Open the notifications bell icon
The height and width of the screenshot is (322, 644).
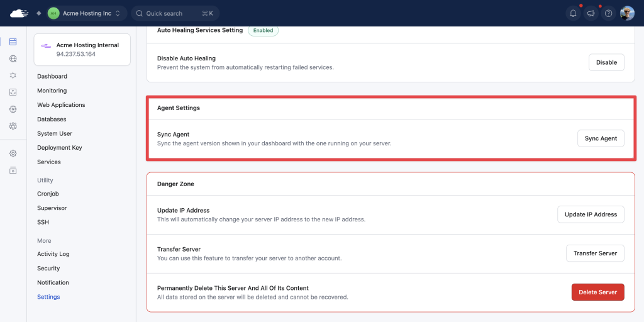573,13
